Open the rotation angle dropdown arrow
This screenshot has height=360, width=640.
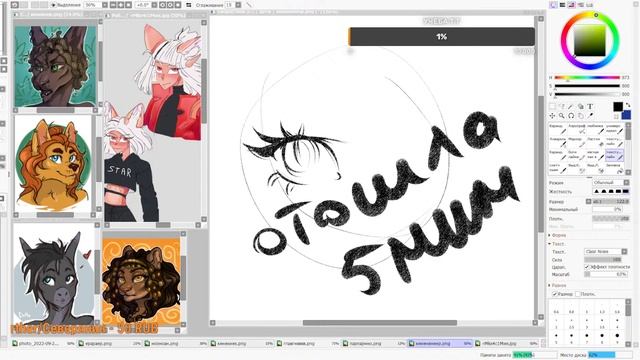pyautogui.click(x=154, y=5)
